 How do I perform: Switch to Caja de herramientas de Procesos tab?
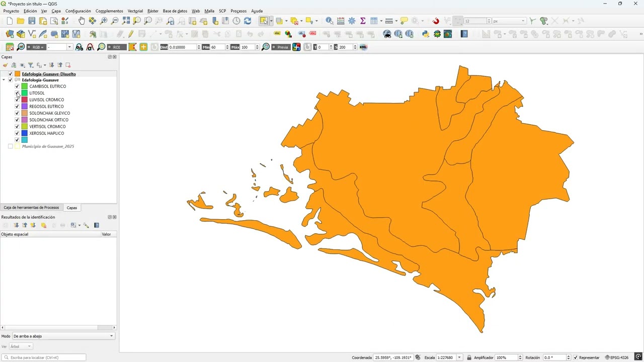pyautogui.click(x=31, y=207)
